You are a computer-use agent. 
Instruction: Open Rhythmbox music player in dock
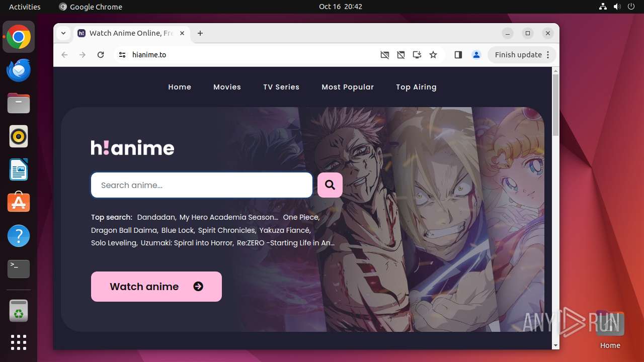(x=19, y=136)
